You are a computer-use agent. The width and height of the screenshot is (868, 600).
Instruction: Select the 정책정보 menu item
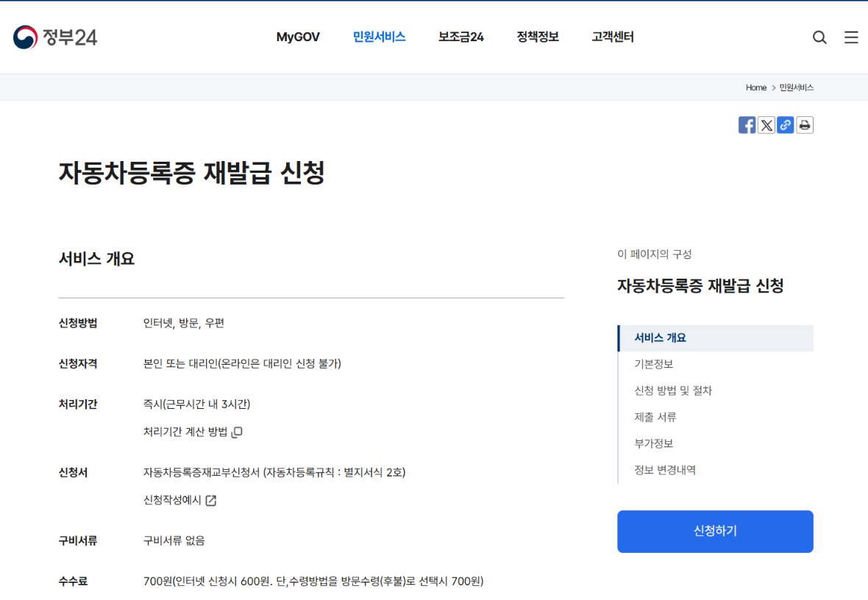pyautogui.click(x=537, y=36)
